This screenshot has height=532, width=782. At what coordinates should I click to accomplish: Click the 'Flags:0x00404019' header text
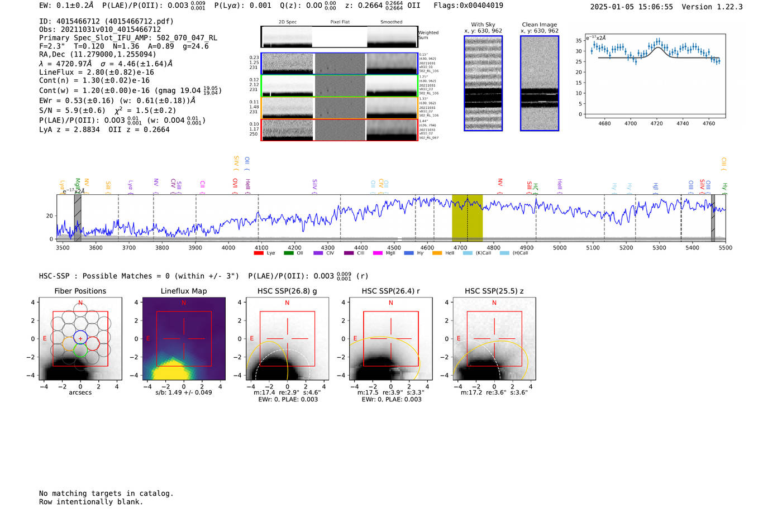pyautogui.click(x=468, y=6)
